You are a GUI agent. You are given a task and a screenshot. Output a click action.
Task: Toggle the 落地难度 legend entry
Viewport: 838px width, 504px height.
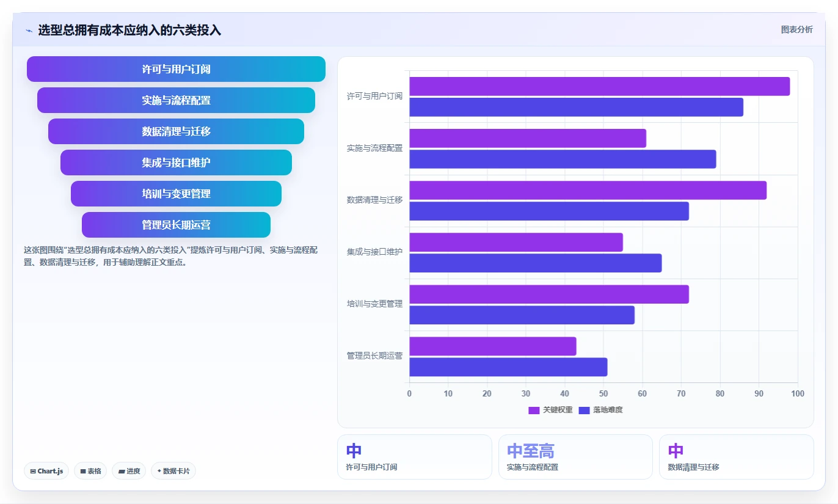coord(600,410)
